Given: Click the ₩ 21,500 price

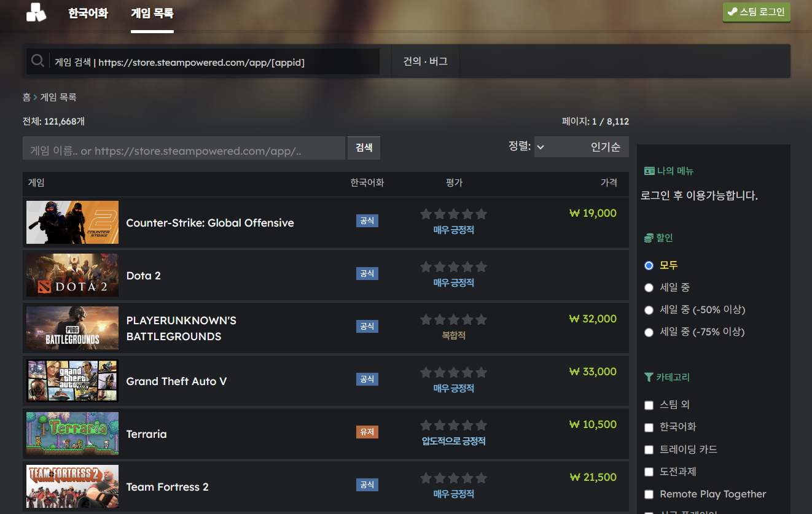Looking at the screenshot, I should point(593,477).
